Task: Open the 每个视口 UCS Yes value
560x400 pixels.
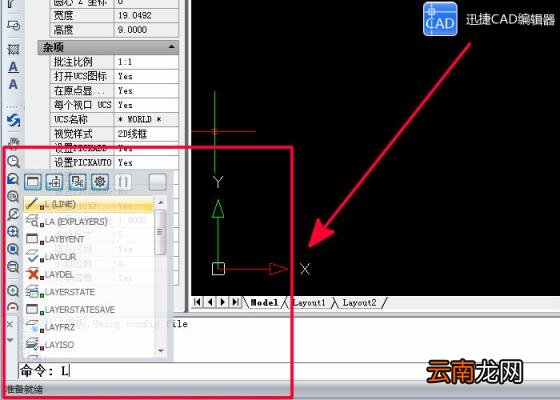Action: point(146,105)
